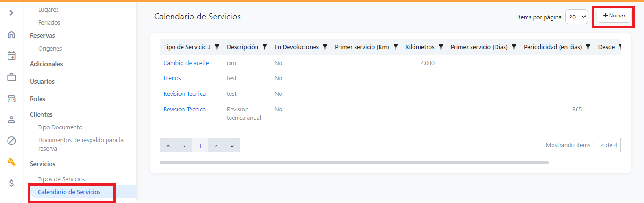The height and width of the screenshot is (203, 644).
Task: Go to the next page arrow
Action: 216,145
